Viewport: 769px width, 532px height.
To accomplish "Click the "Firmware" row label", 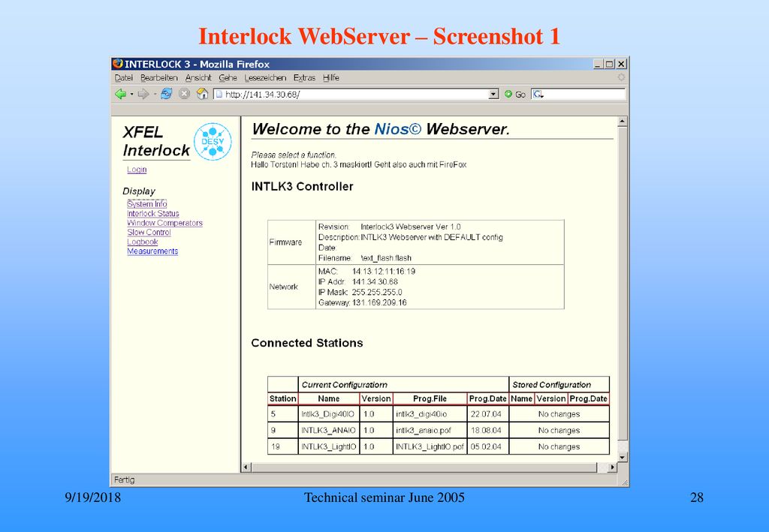I will coord(285,242).
